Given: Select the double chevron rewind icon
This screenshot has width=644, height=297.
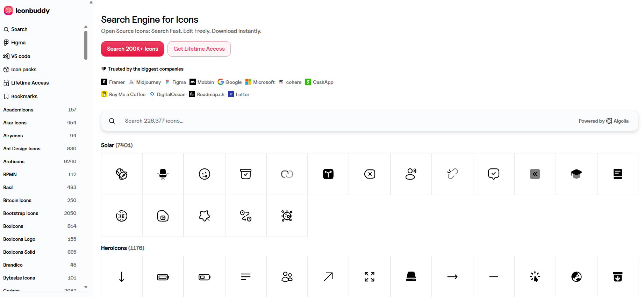Looking at the screenshot, I should [535, 174].
